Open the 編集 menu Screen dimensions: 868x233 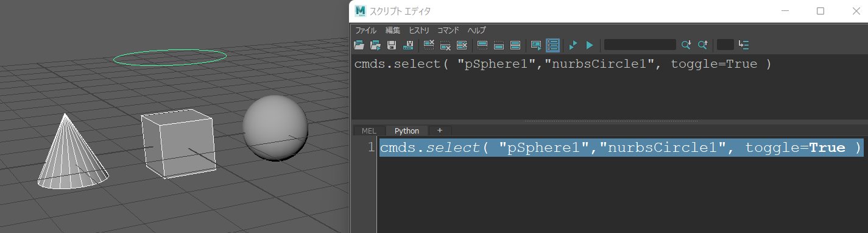(x=393, y=30)
